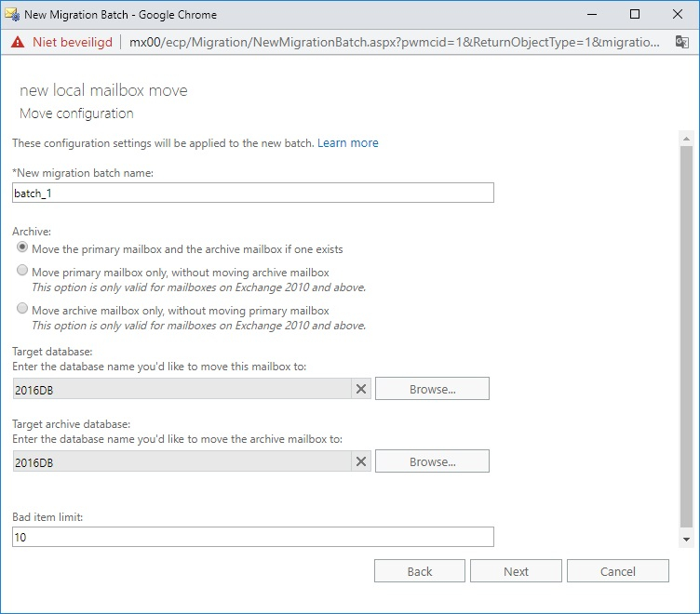Screen dimensions: 700x614
Task: Click the scrollbar up arrow
Action: [x=686, y=140]
